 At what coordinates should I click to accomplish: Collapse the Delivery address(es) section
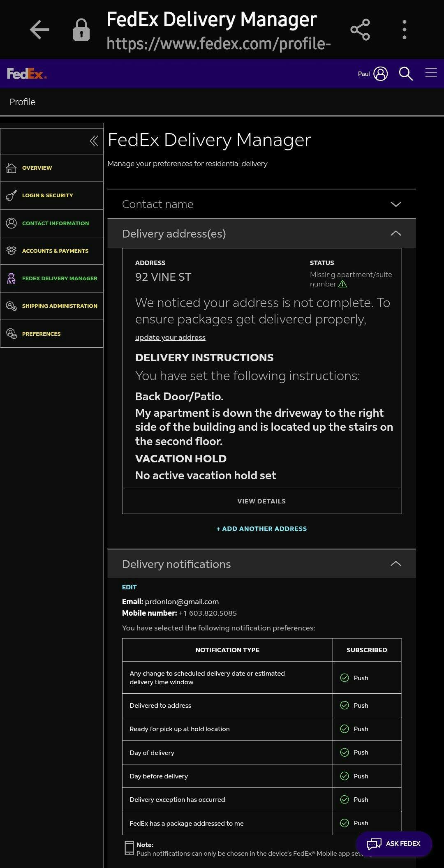point(395,233)
